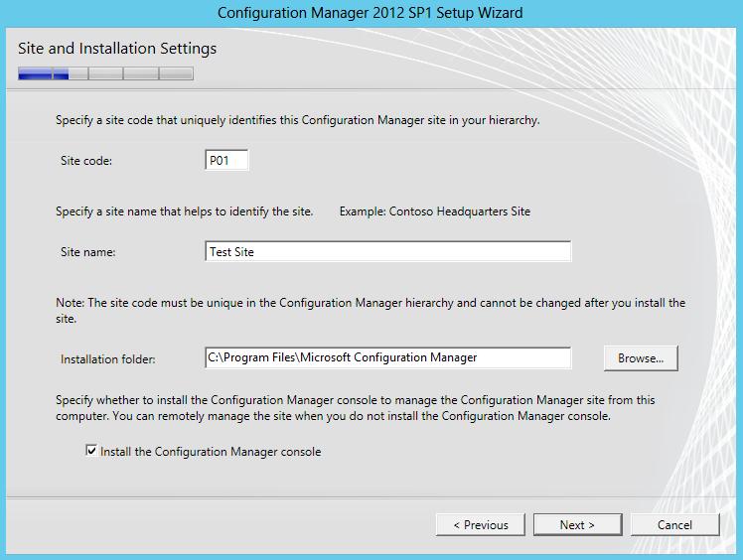The image size is (743, 560).
Task: Click the 'Example: Contoso Headquarters Site' text
Action: pyautogui.click(x=435, y=211)
